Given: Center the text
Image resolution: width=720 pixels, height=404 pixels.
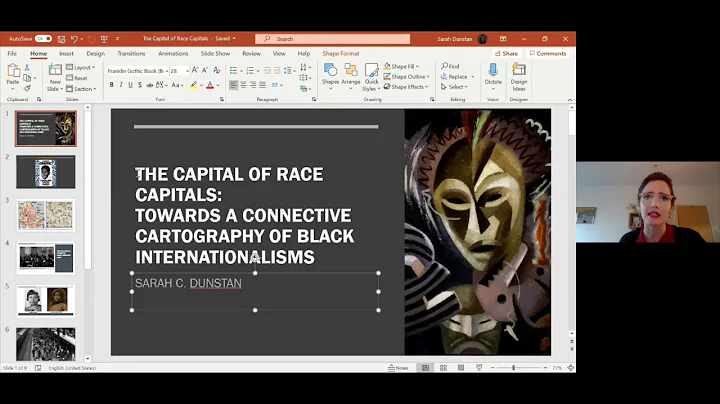Looking at the screenshot, I should point(243,85).
